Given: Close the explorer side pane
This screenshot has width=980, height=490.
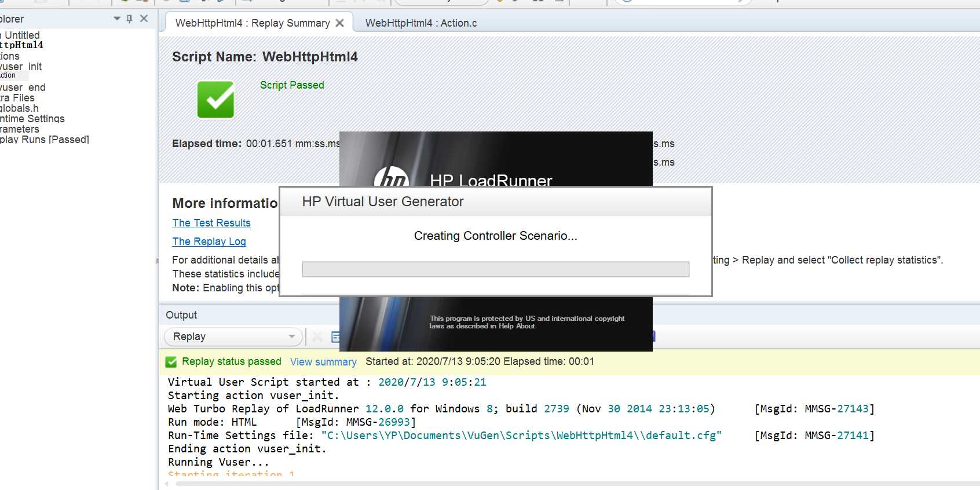Looking at the screenshot, I should pos(144,19).
